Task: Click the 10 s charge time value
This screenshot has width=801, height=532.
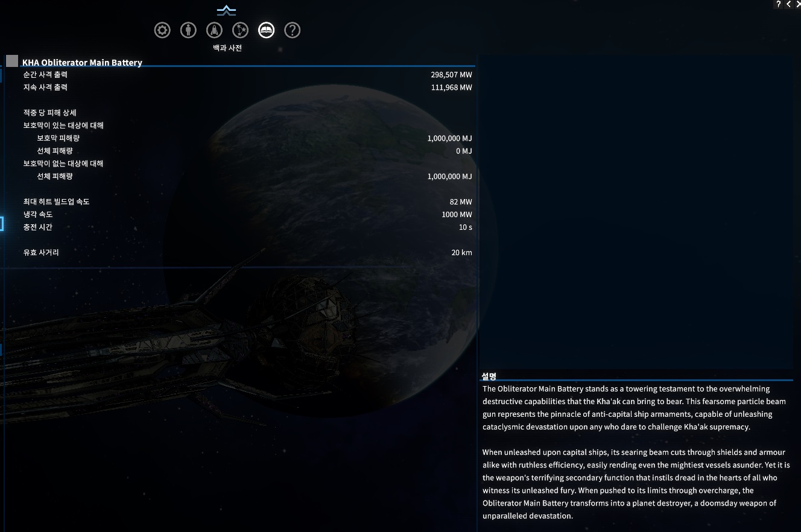Action: pos(465,227)
